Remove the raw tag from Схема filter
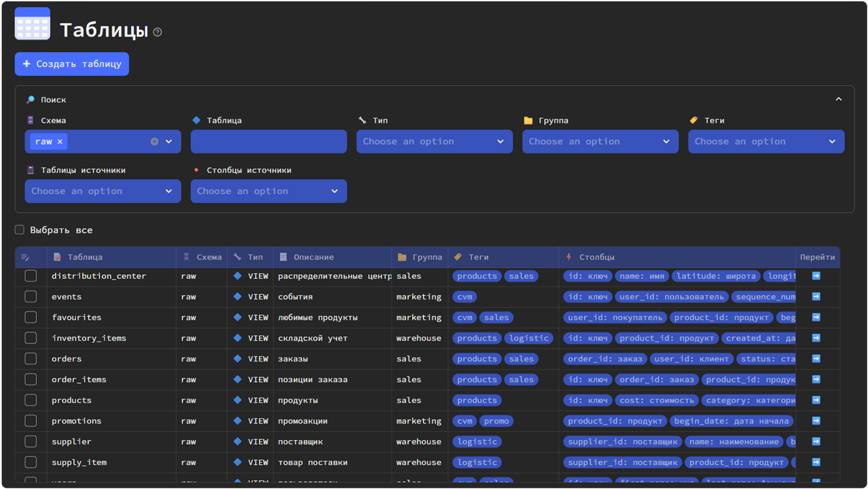Screen dimensions: 868x489 click(60, 141)
